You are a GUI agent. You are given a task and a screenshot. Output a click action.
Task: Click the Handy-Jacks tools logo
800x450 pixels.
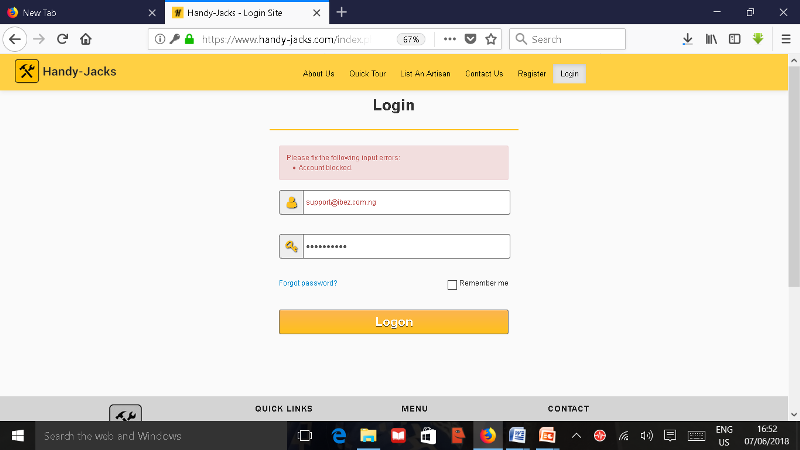[27, 72]
